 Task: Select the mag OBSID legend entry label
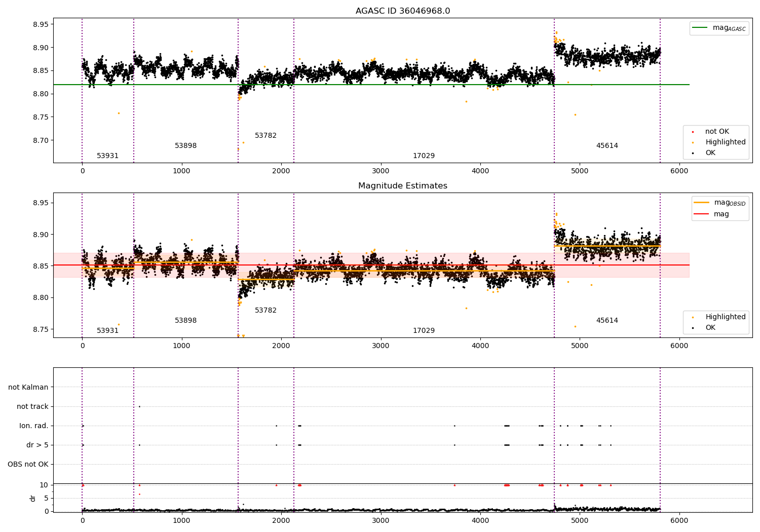point(730,203)
